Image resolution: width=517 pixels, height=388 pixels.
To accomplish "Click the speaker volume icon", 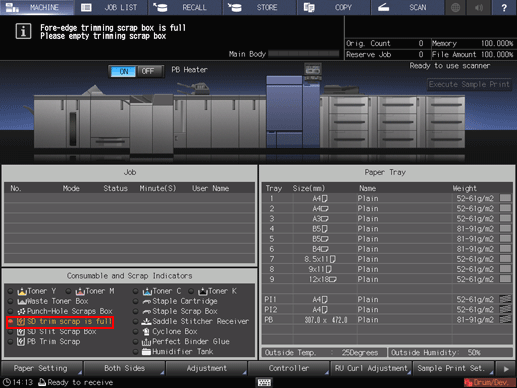I will (x=479, y=7).
